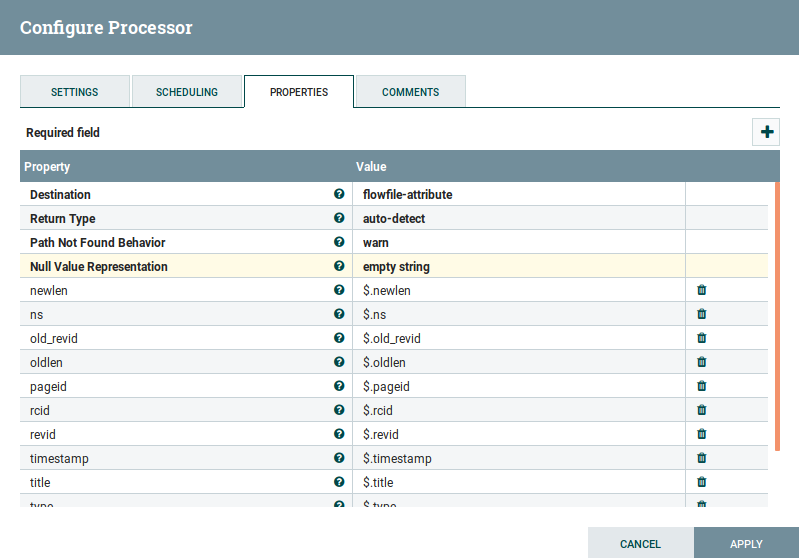
Task: Delete the title property
Action: click(x=702, y=482)
